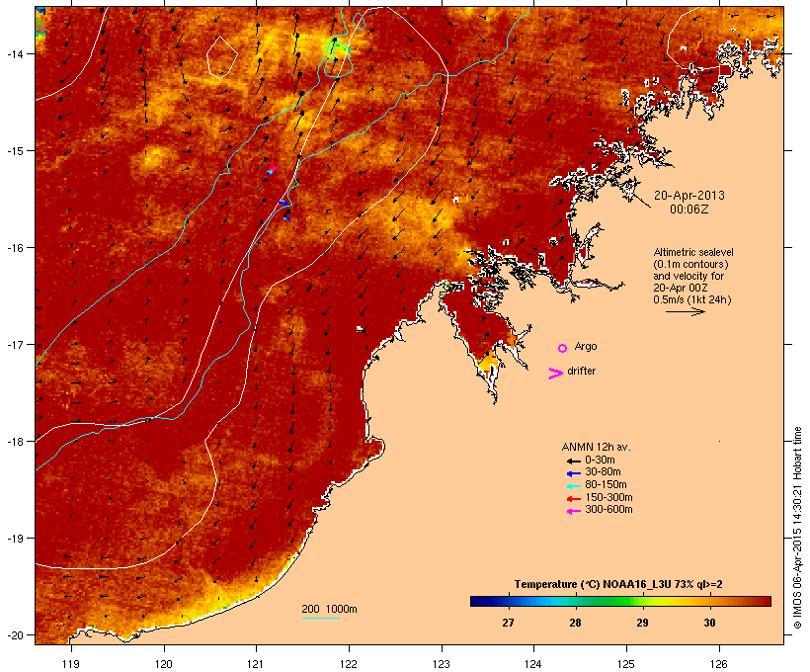Image resolution: width=810 pixels, height=672 pixels.
Task: Click the 30-80m depth label
Action: click(603, 472)
